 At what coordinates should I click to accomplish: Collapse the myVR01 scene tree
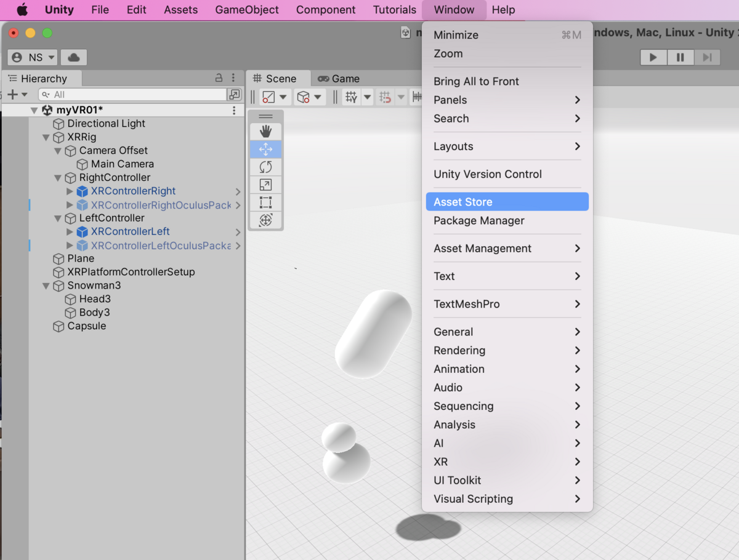click(x=34, y=110)
